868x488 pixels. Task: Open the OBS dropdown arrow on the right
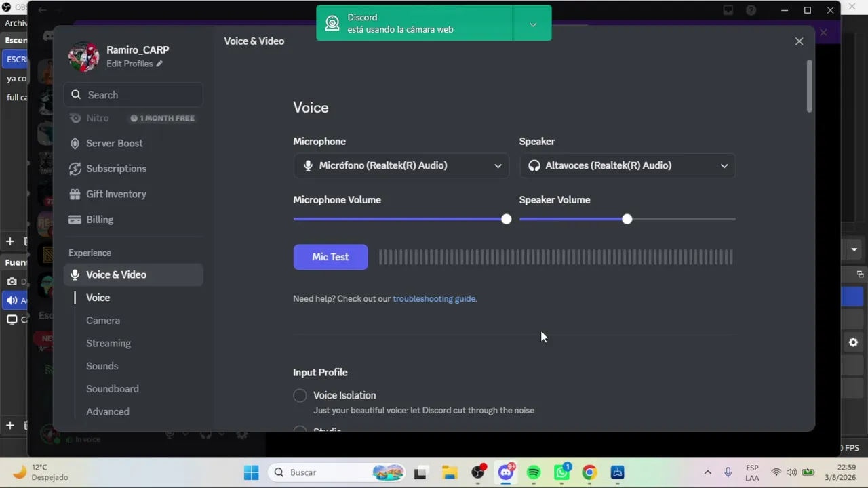[854, 249]
